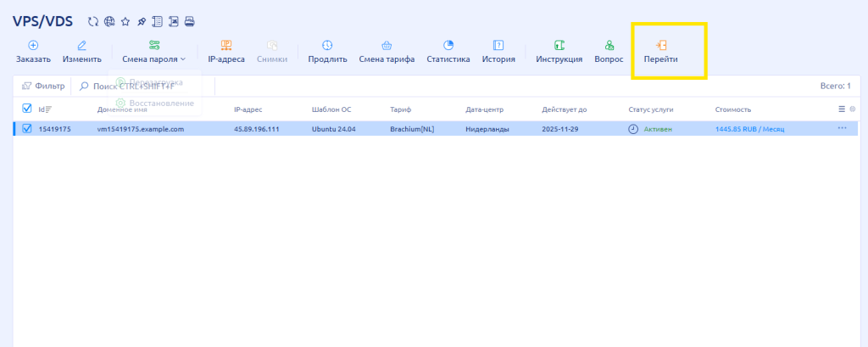868x347 pixels.
Task: Open the Статистика pie chart
Action: coord(448,45)
